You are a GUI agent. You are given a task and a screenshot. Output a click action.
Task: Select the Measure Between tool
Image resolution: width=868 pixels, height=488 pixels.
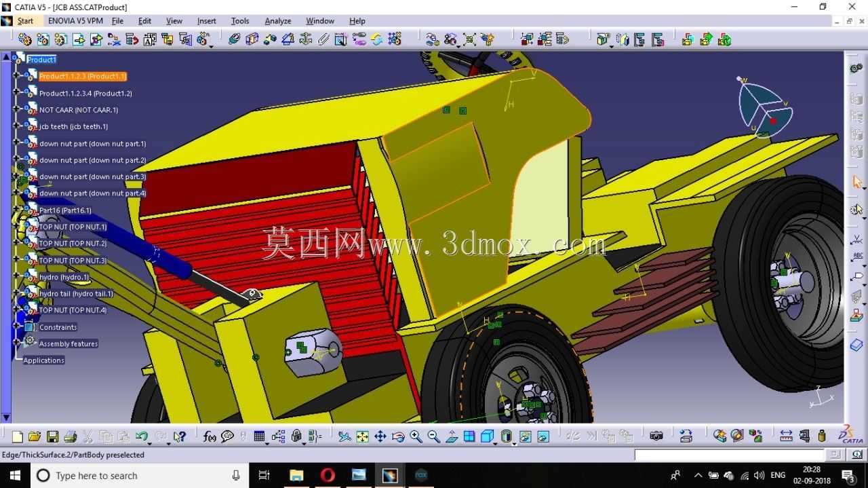click(786, 436)
